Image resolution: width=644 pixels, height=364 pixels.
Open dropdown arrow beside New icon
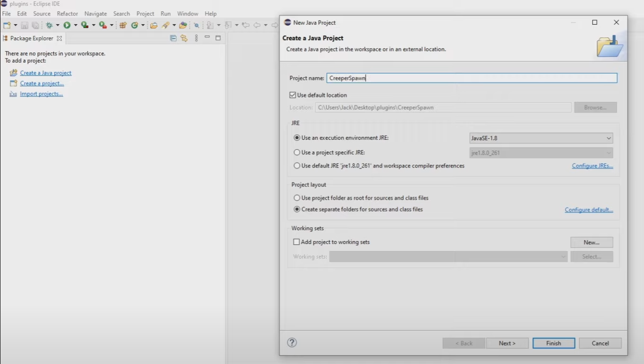[15, 25]
